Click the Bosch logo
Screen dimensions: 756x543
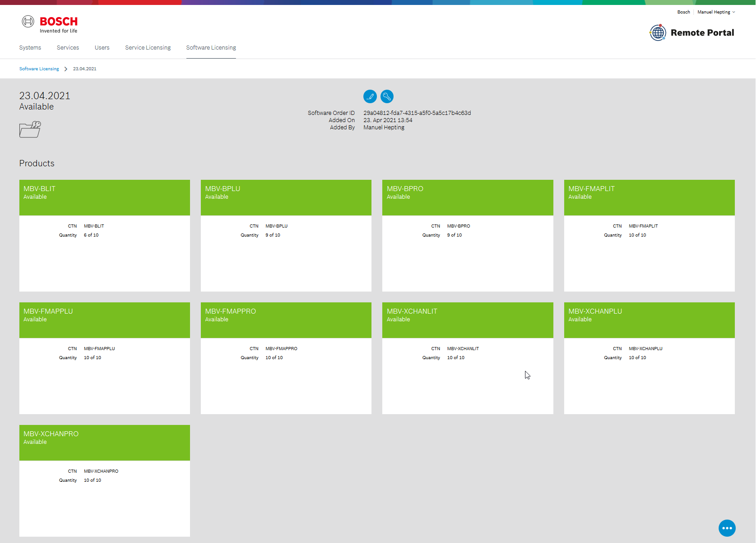tap(50, 24)
